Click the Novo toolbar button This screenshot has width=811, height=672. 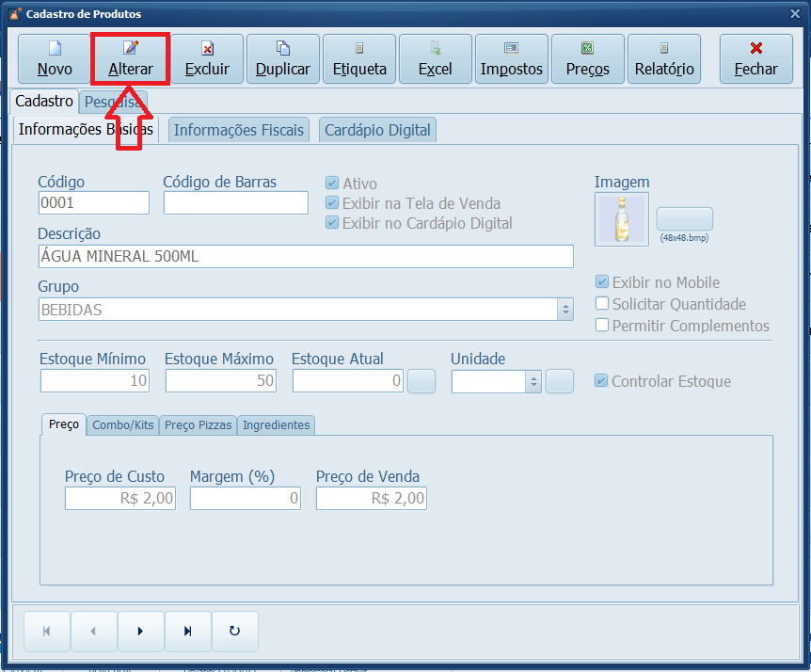(x=55, y=59)
